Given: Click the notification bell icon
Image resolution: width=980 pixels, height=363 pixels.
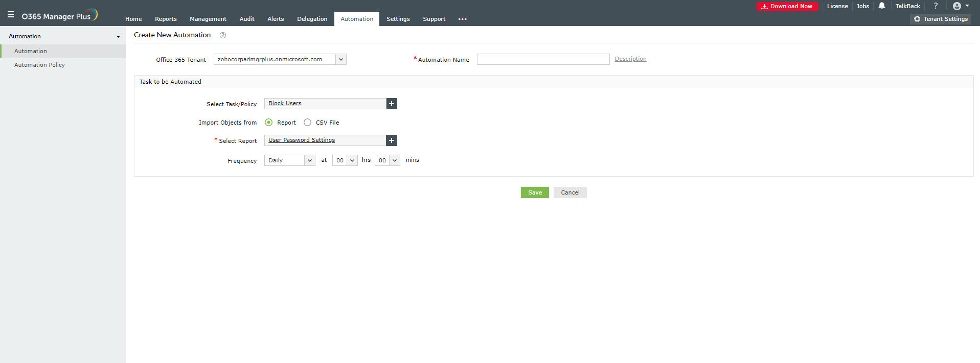Looking at the screenshot, I should (x=882, y=6).
